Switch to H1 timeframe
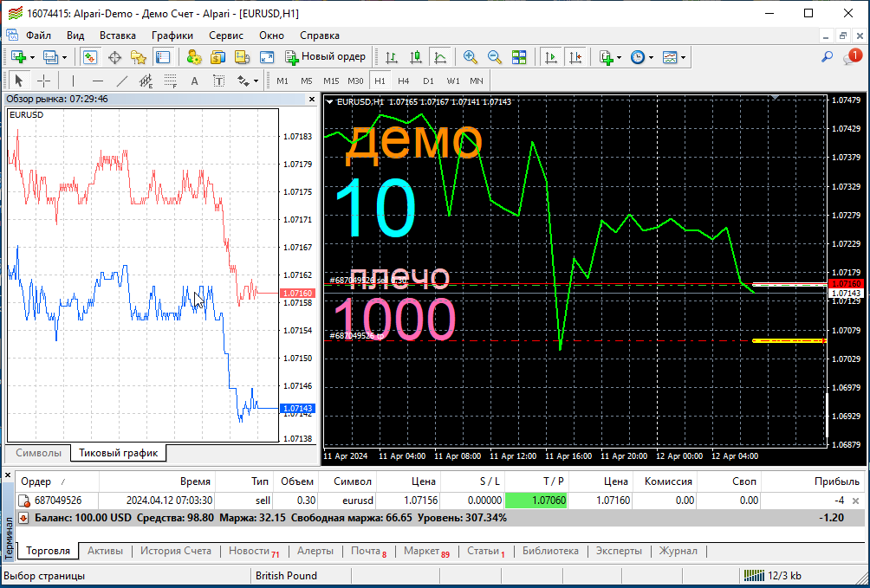Viewport: 870px width, 588px height. point(380,81)
